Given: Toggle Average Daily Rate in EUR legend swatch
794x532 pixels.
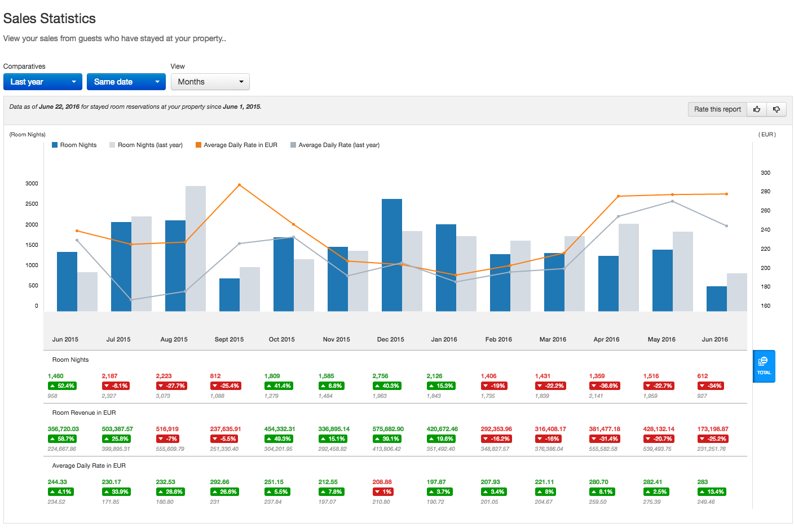Looking at the screenshot, I should coord(198,145).
